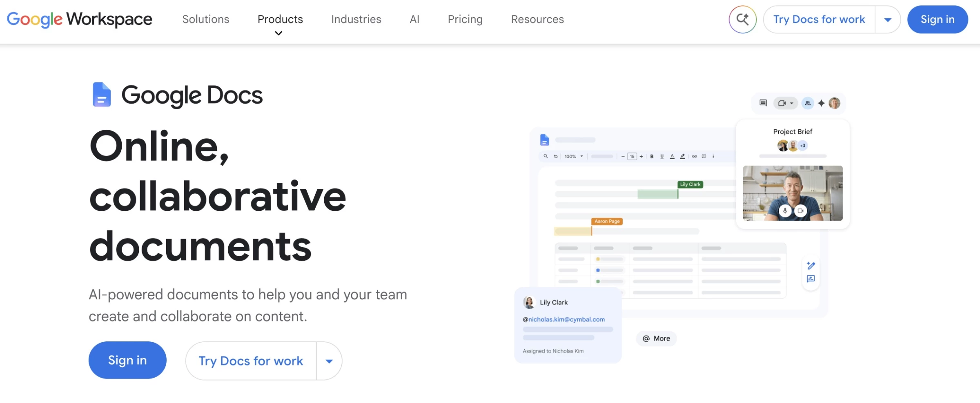Click Try Docs for work in header
Screen dimensions: 980x403
coord(819,19)
